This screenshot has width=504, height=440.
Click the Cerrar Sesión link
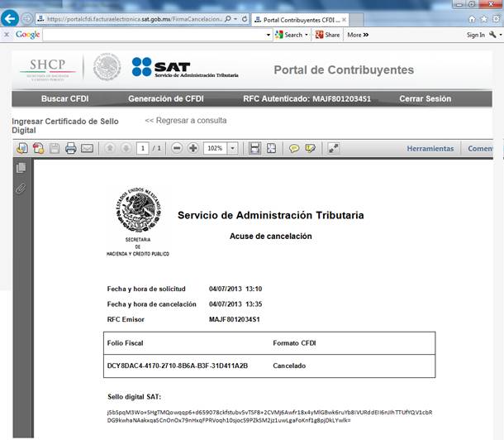click(425, 98)
